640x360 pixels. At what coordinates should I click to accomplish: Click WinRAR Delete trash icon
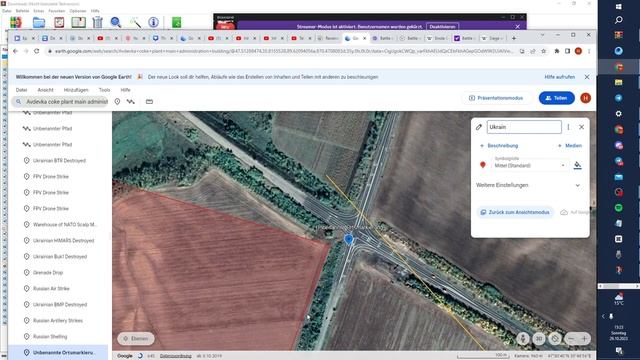(x=97, y=22)
